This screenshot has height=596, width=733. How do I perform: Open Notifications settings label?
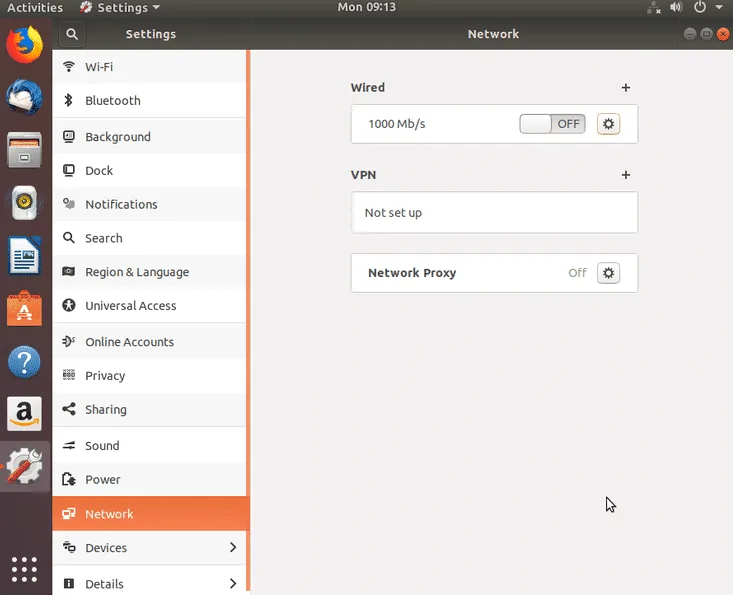point(121,204)
